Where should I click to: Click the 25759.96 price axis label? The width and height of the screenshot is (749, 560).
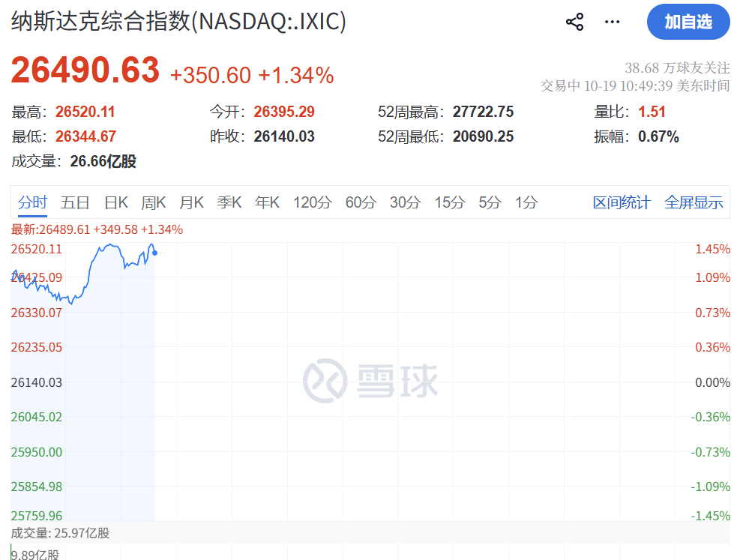pyautogui.click(x=37, y=516)
